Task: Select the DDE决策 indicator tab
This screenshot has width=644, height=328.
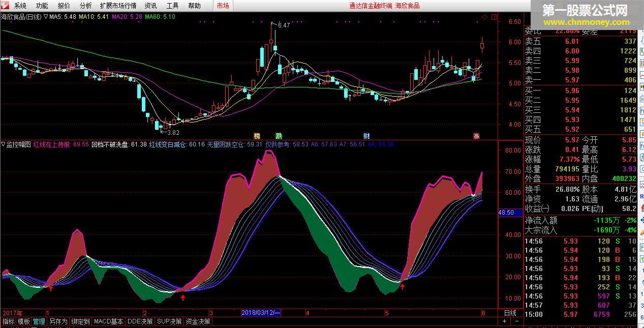Action: tap(140, 321)
